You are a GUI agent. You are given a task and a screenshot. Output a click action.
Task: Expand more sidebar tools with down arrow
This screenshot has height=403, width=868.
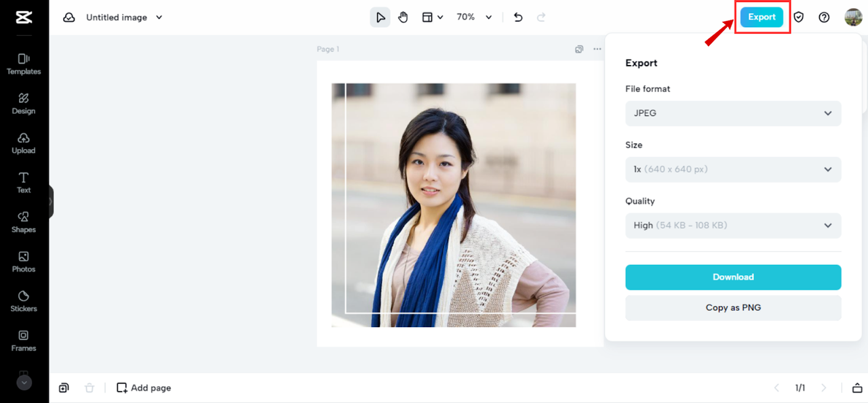click(x=24, y=383)
